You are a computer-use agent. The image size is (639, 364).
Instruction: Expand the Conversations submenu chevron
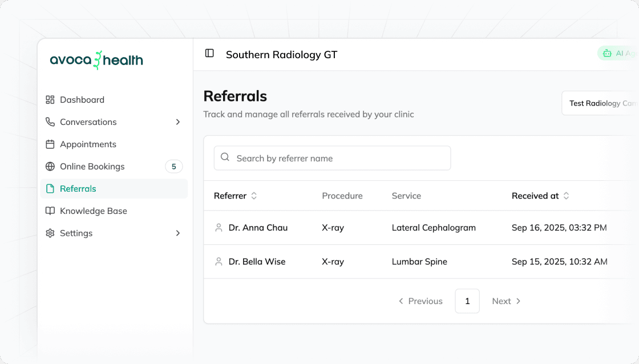click(177, 122)
